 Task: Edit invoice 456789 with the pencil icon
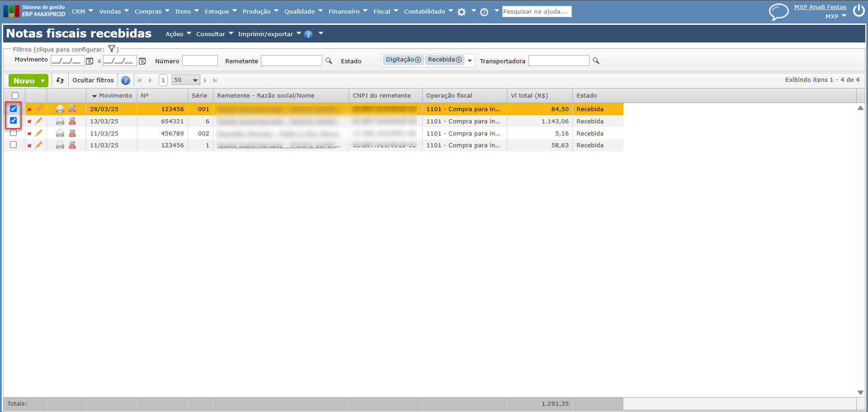pos(39,133)
